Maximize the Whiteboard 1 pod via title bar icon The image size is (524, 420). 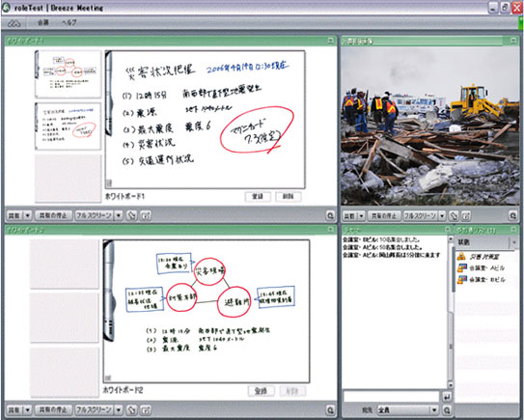coord(330,41)
